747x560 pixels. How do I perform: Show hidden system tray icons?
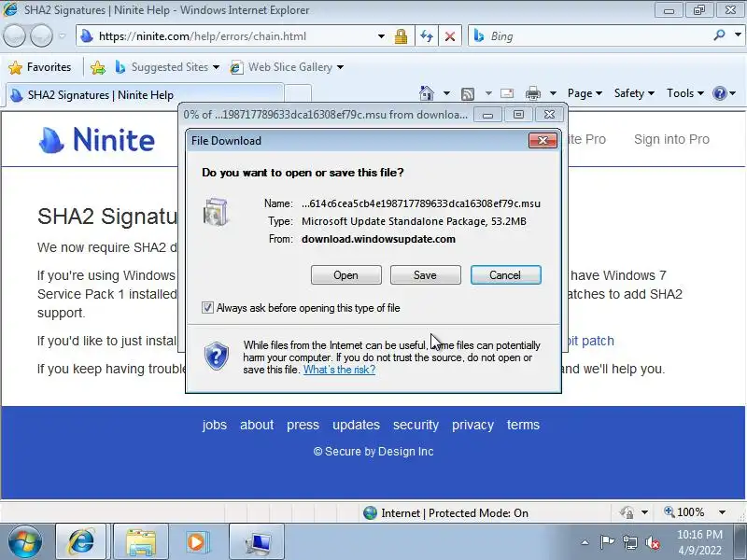click(x=585, y=542)
